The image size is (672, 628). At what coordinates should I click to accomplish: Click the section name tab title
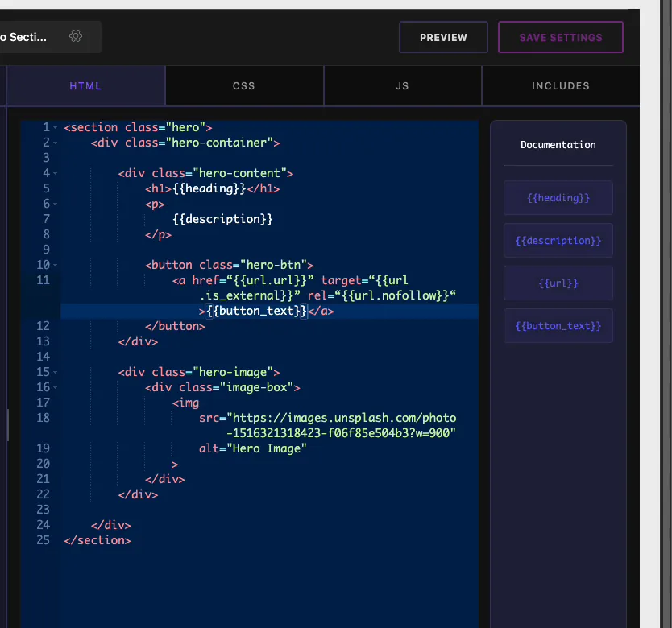pyautogui.click(x=23, y=37)
